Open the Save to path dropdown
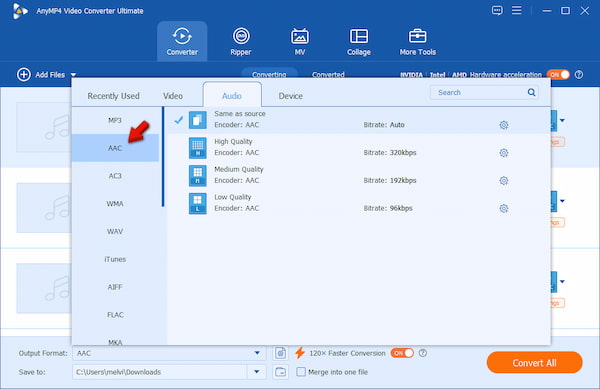 coord(257,372)
